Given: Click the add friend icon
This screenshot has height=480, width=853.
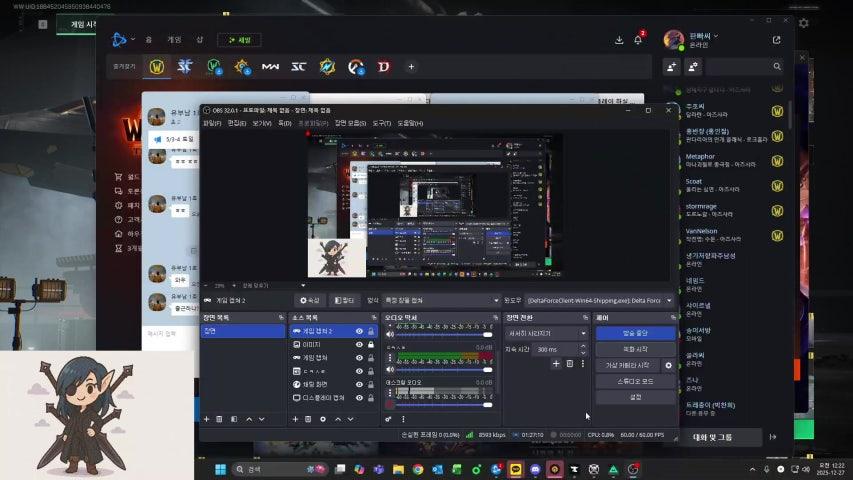Looking at the screenshot, I should pyautogui.click(x=671, y=67).
